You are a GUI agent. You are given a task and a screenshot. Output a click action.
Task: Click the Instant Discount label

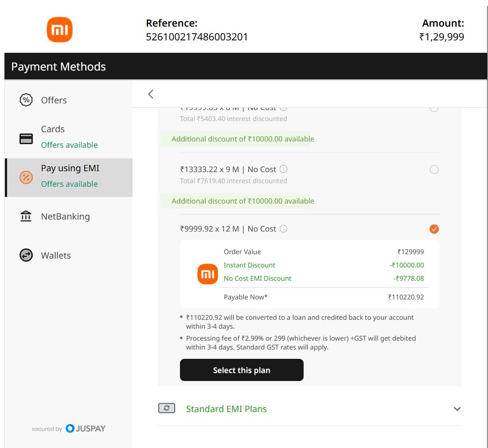pyautogui.click(x=249, y=265)
